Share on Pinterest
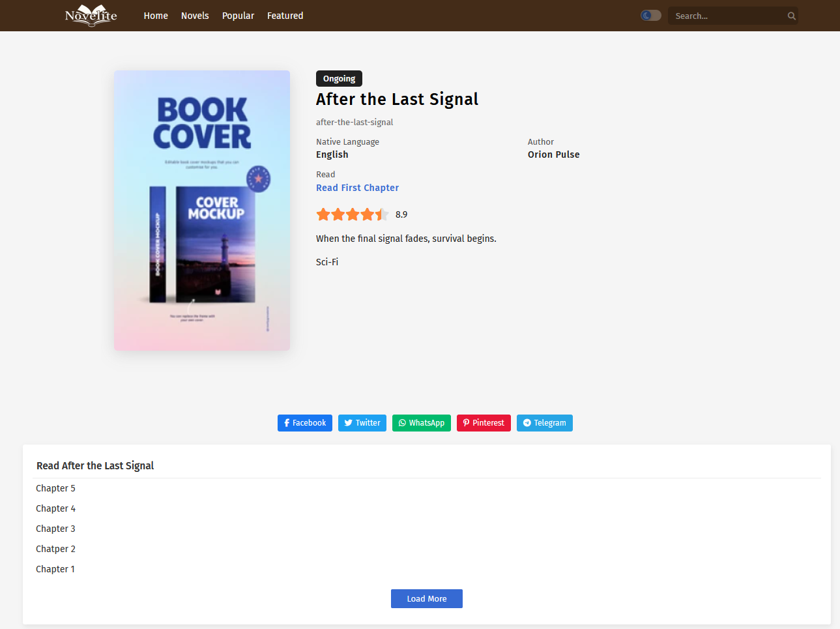This screenshot has width=840, height=629. 483,423
